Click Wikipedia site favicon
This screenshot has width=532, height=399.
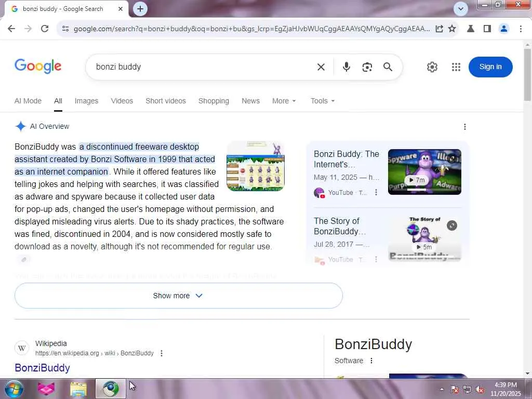tap(22, 348)
